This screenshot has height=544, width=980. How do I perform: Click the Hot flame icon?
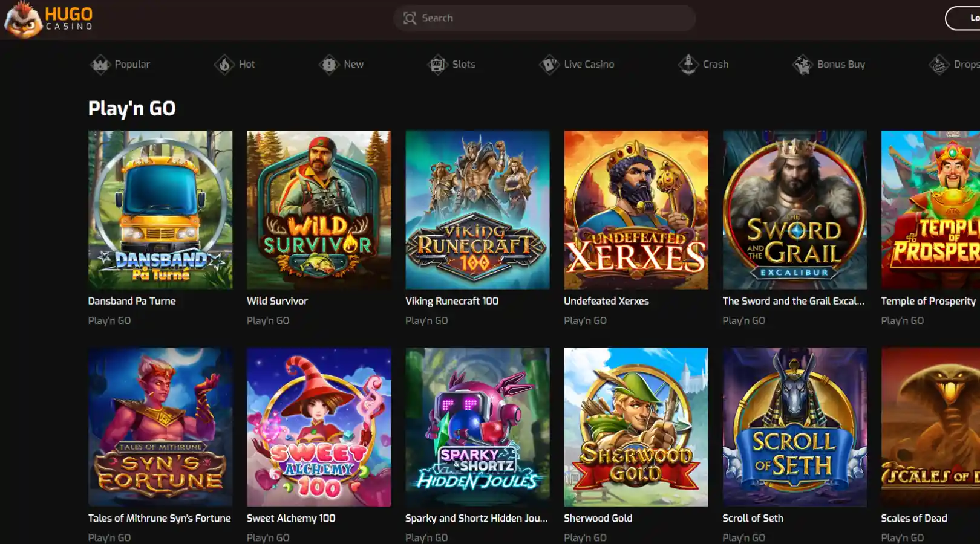(x=224, y=64)
